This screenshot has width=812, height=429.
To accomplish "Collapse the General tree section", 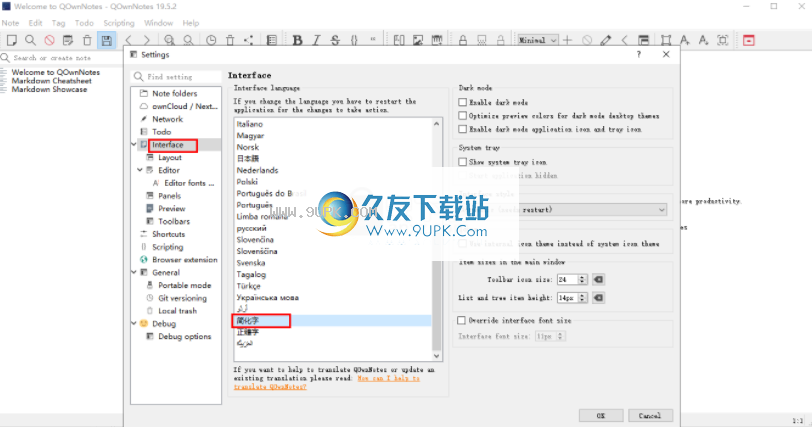I will coord(134,272).
